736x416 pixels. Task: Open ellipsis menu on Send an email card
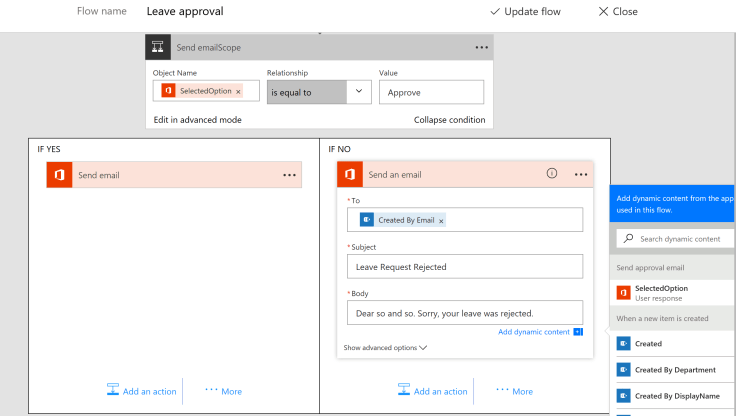(581, 175)
